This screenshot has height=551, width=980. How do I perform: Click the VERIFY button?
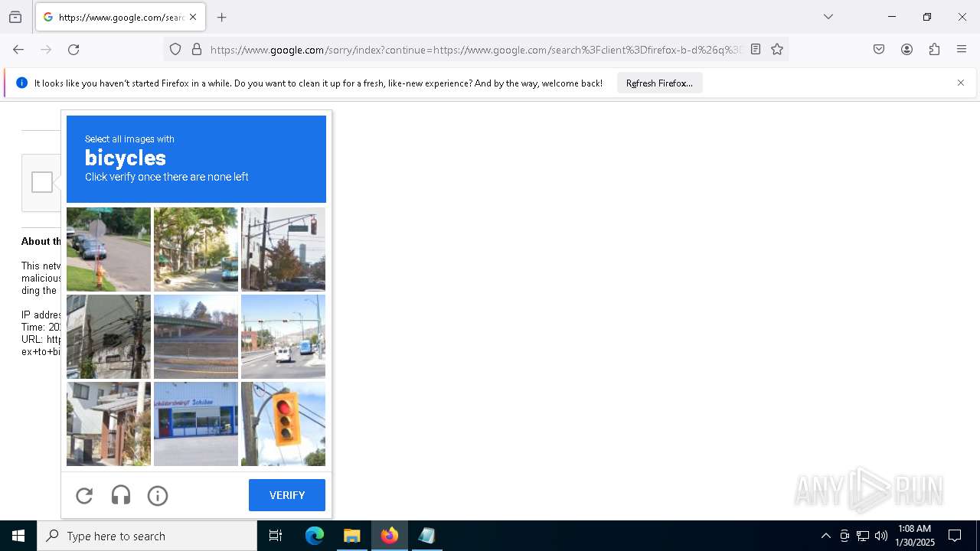(287, 495)
